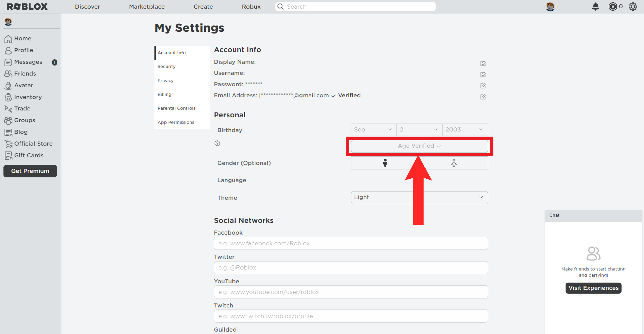Open Blog from sidebar
The image size is (644, 334).
(x=16, y=132)
